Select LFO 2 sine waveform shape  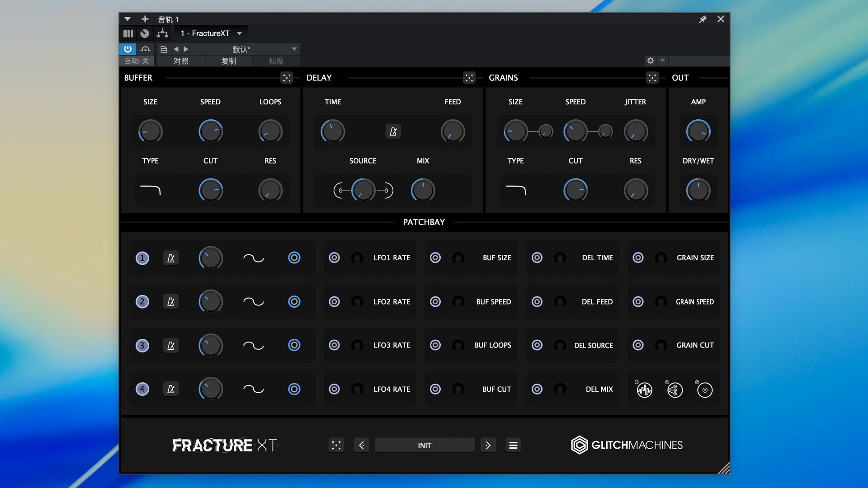click(253, 301)
